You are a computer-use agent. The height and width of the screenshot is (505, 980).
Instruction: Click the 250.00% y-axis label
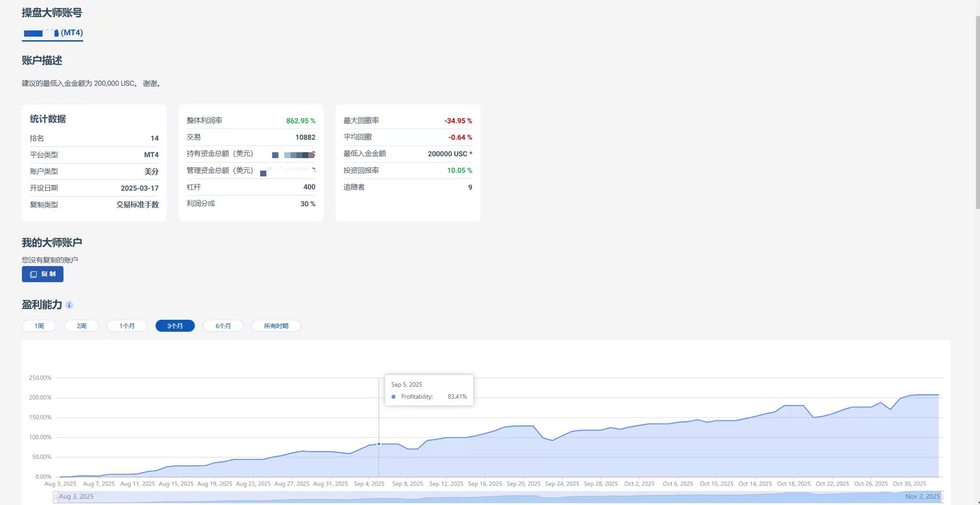(x=40, y=378)
